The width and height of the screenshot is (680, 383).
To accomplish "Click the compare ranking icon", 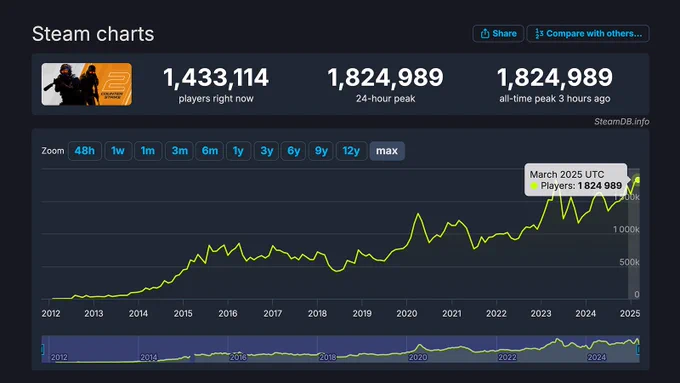I will (x=539, y=33).
